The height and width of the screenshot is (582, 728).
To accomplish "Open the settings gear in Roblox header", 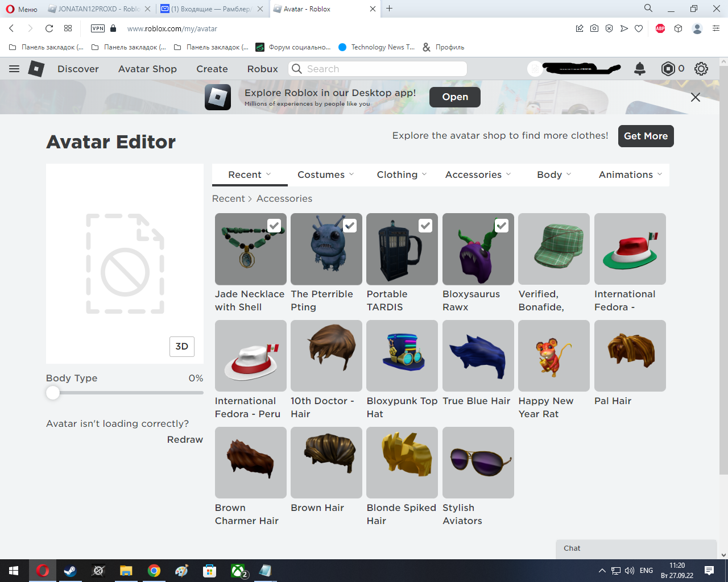I will tap(701, 69).
